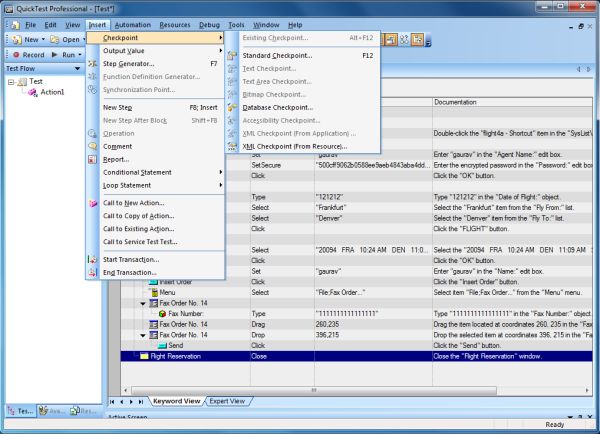This screenshot has width=600, height=434.
Task: Click the red Record icon
Action: [x=16, y=55]
